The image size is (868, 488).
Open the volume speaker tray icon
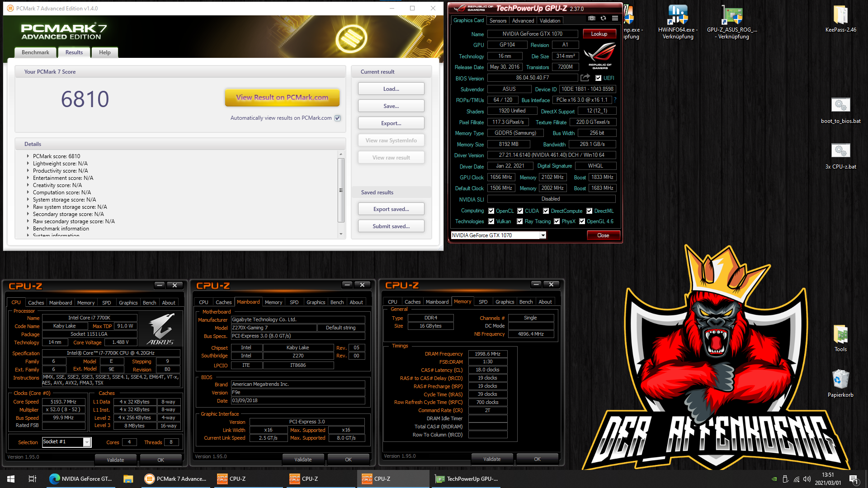[x=807, y=479]
